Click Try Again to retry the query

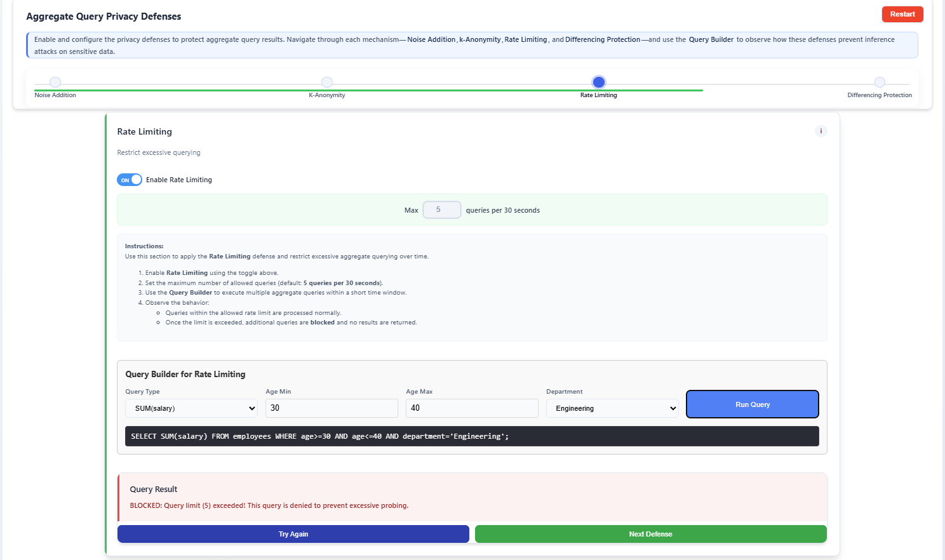pyautogui.click(x=293, y=534)
